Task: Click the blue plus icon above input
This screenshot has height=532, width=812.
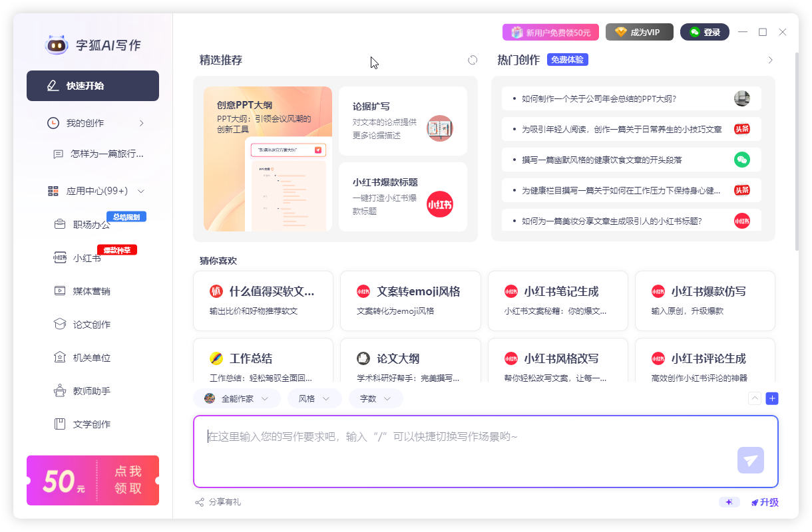Action: [772, 398]
